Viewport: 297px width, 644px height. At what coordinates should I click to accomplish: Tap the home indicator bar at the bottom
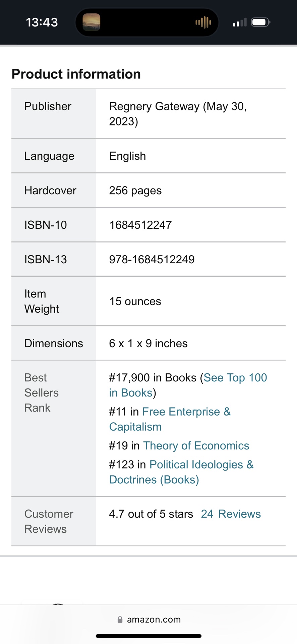click(x=148, y=636)
